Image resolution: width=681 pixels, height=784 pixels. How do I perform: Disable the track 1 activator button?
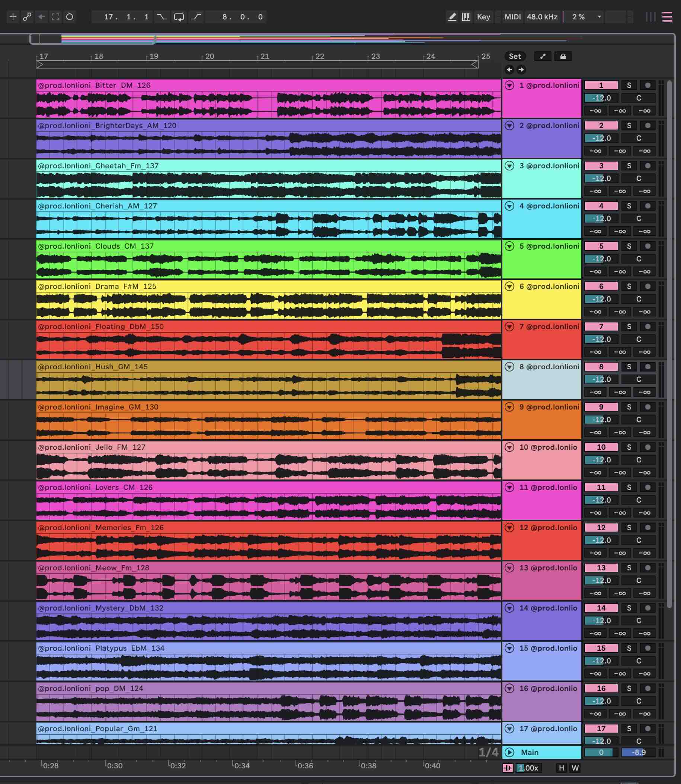601,86
